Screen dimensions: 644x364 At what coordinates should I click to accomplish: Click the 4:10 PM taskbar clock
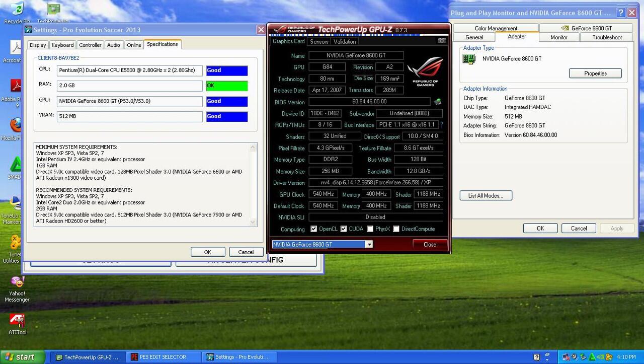click(x=626, y=357)
